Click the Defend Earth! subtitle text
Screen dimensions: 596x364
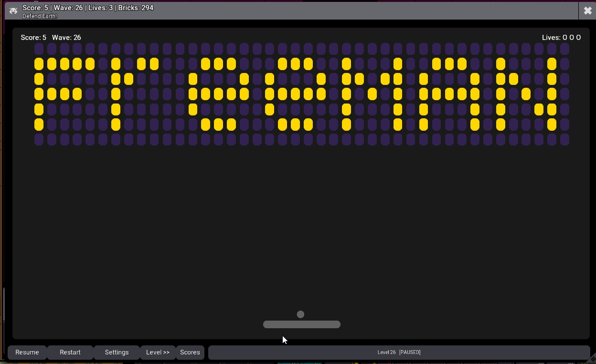pos(40,16)
